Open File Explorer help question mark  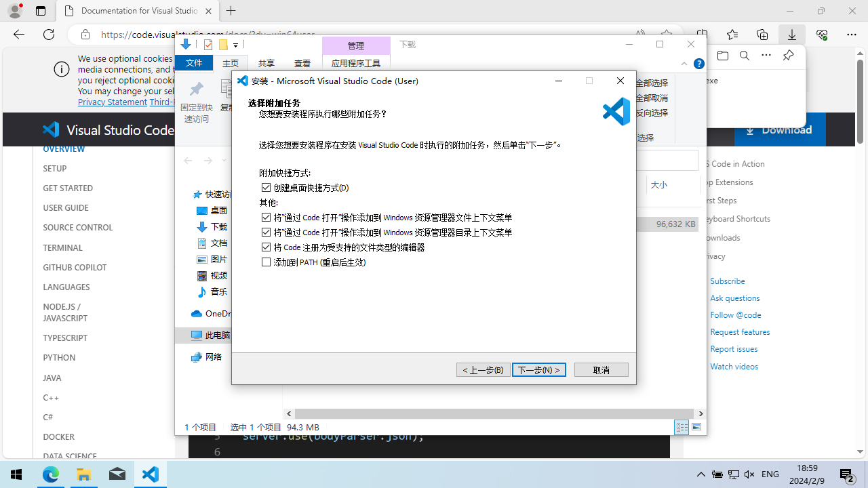(699, 64)
